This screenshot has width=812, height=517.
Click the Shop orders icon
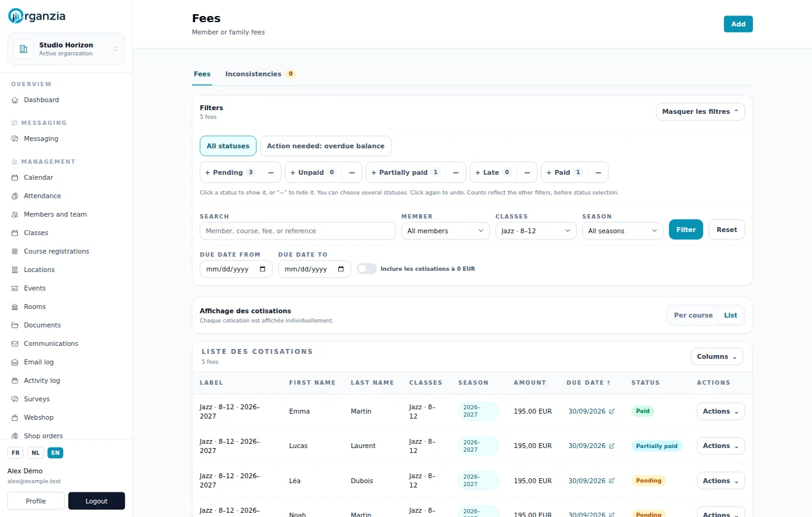(x=15, y=436)
